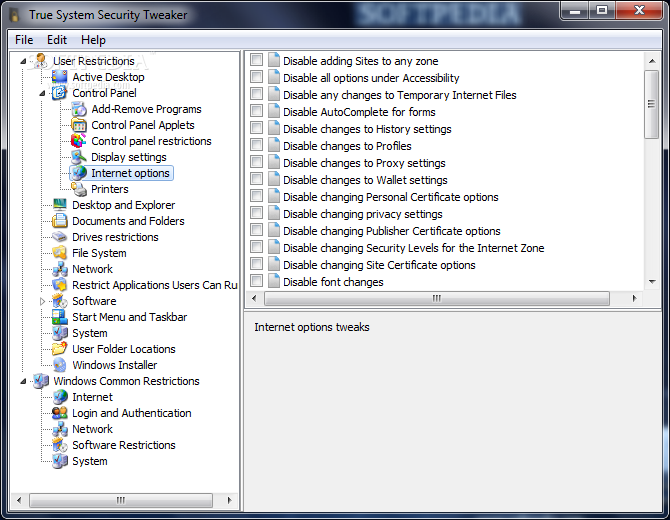Click Disable changing Site Certificate options text

[379, 265]
